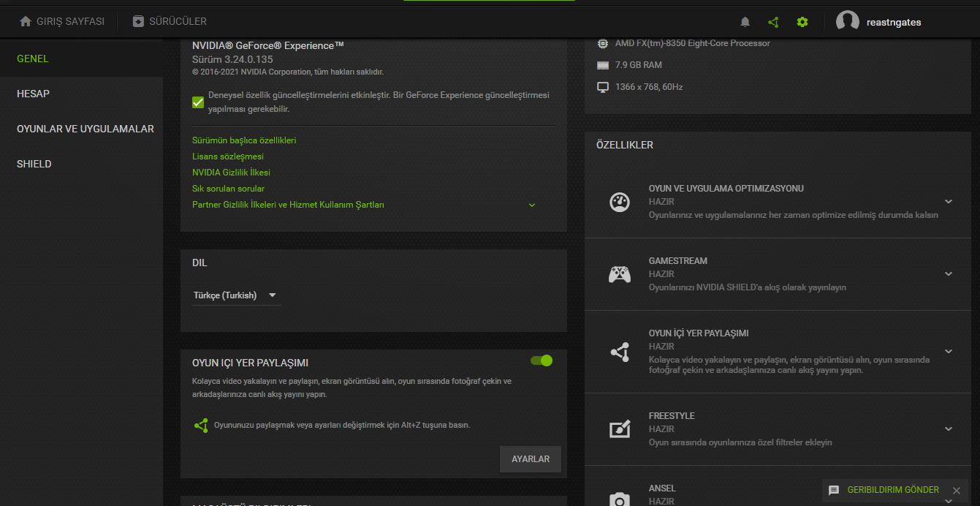The height and width of the screenshot is (506, 980).
Task: Toggle off Oyun İçi Yer Paylaşımı switch
Action: (x=542, y=360)
